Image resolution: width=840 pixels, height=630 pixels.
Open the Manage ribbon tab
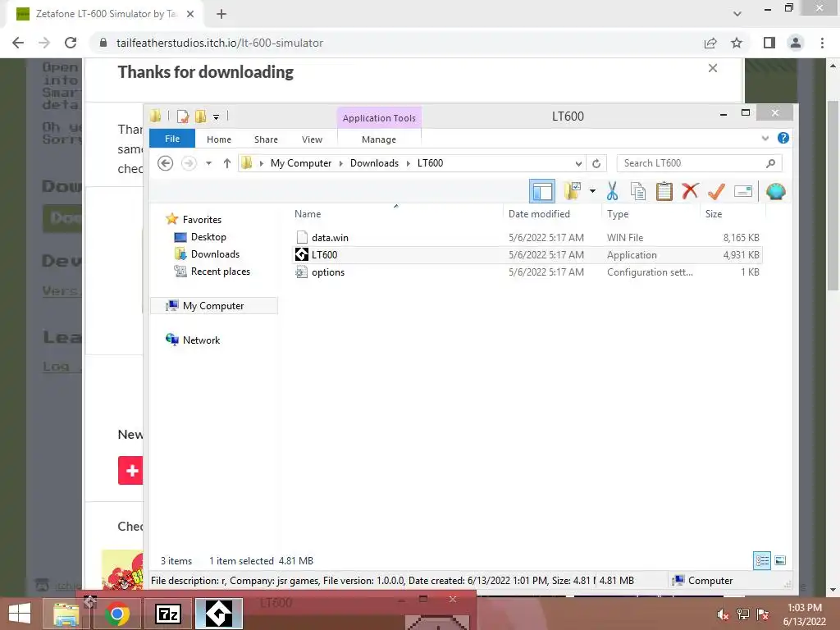[x=379, y=139]
